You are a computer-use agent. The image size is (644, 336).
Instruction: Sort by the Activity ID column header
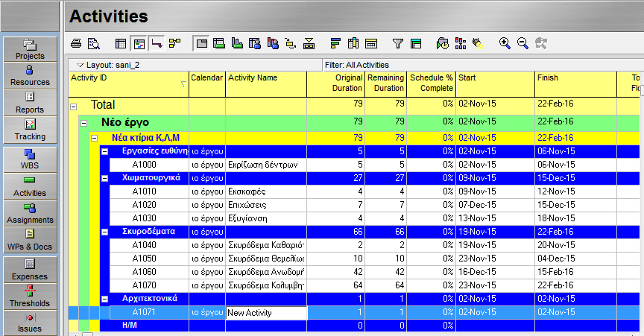pos(129,83)
